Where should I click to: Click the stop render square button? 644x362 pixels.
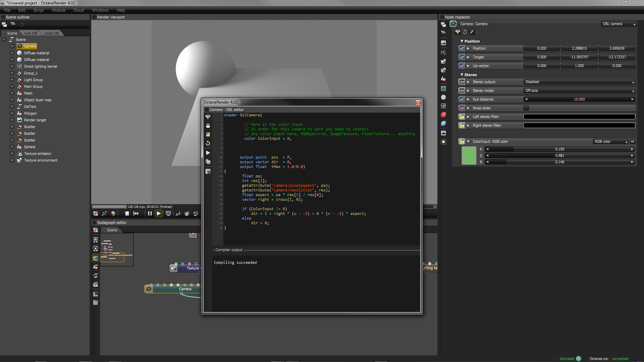pyautogui.click(x=127, y=214)
